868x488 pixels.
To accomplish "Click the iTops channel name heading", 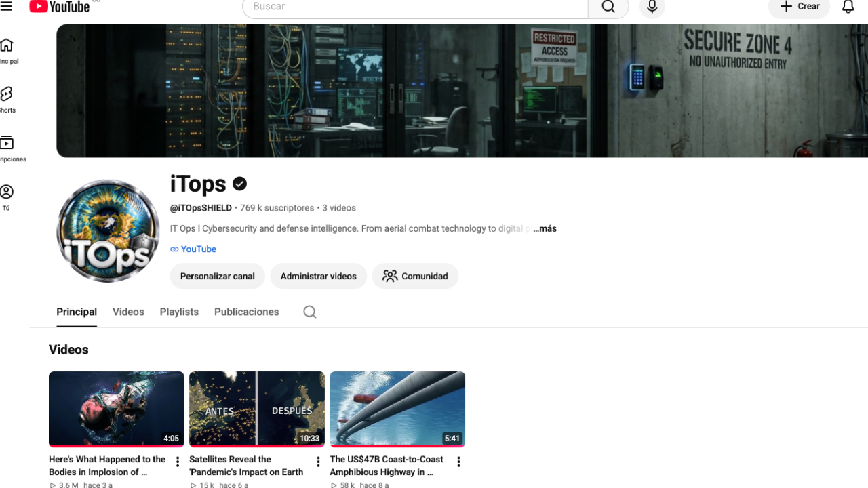I will (x=198, y=184).
